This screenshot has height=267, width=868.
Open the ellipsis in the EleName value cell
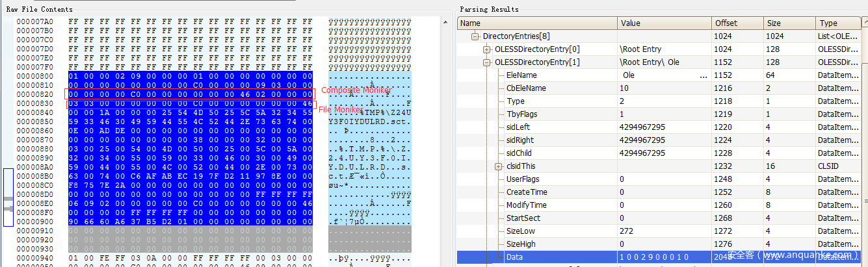(x=704, y=76)
